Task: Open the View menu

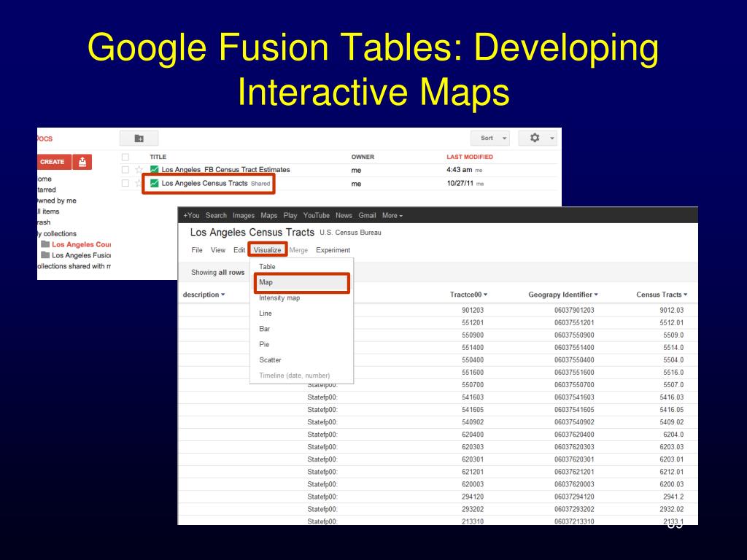Action: click(218, 250)
